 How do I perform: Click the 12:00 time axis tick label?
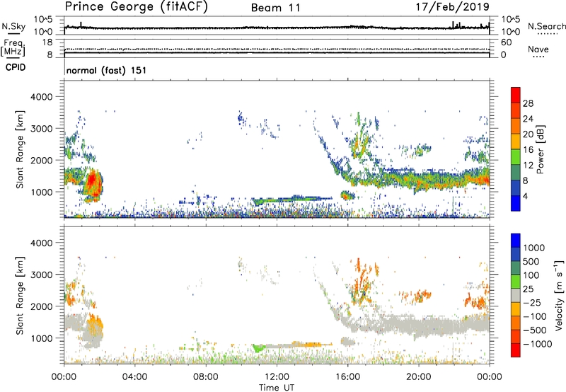277,377
